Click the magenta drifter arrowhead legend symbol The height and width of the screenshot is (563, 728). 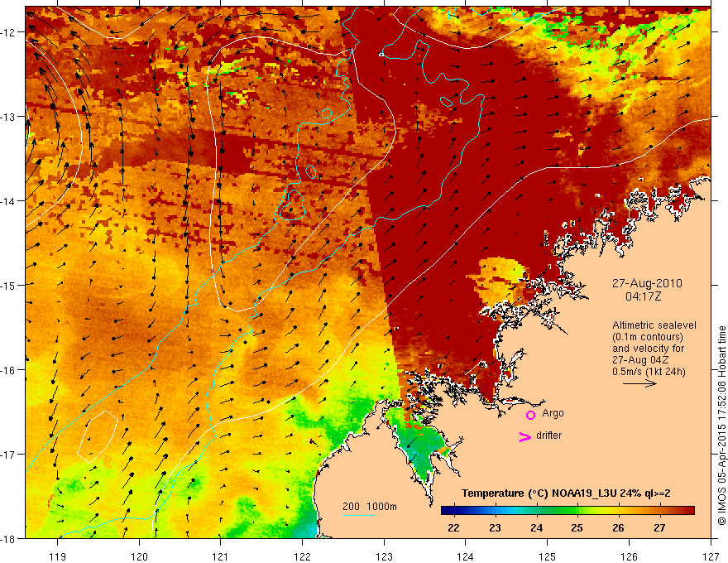pyautogui.click(x=525, y=436)
